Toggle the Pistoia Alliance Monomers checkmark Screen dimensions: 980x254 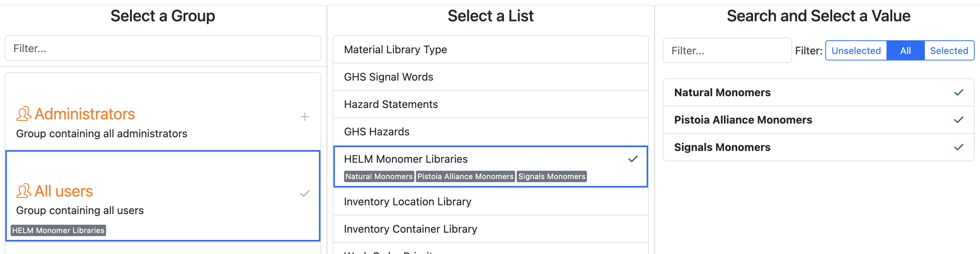(x=958, y=120)
